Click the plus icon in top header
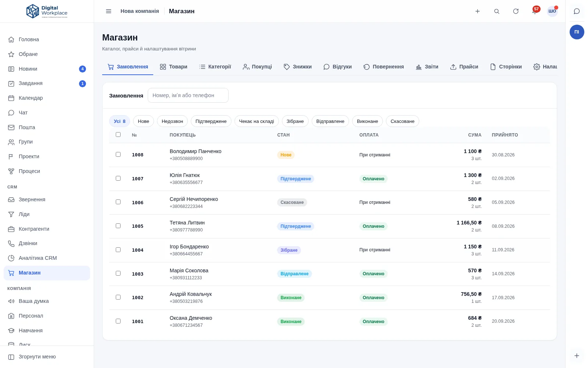588x368 pixels. (x=477, y=11)
